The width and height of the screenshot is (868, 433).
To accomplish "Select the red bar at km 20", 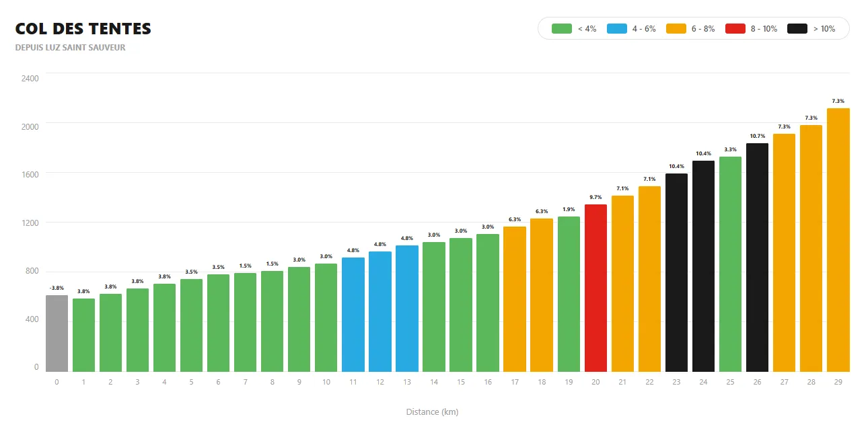I will tap(595, 288).
